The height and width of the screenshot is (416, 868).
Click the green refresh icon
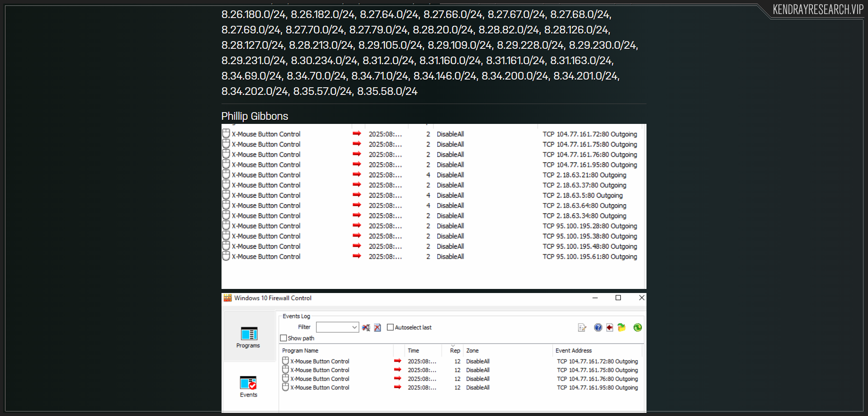tap(637, 327)
